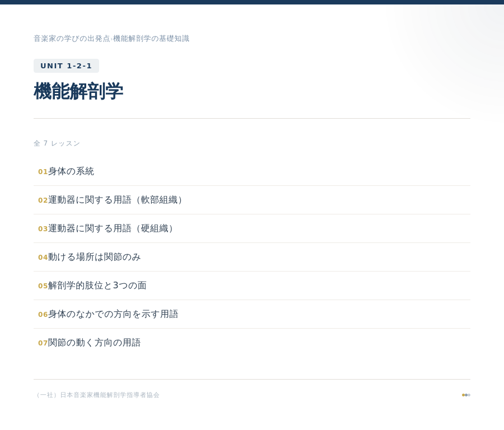Click the gold number 06 marker
The width and height of the screenshot is (504, 430).
click(x=43, y=315)
